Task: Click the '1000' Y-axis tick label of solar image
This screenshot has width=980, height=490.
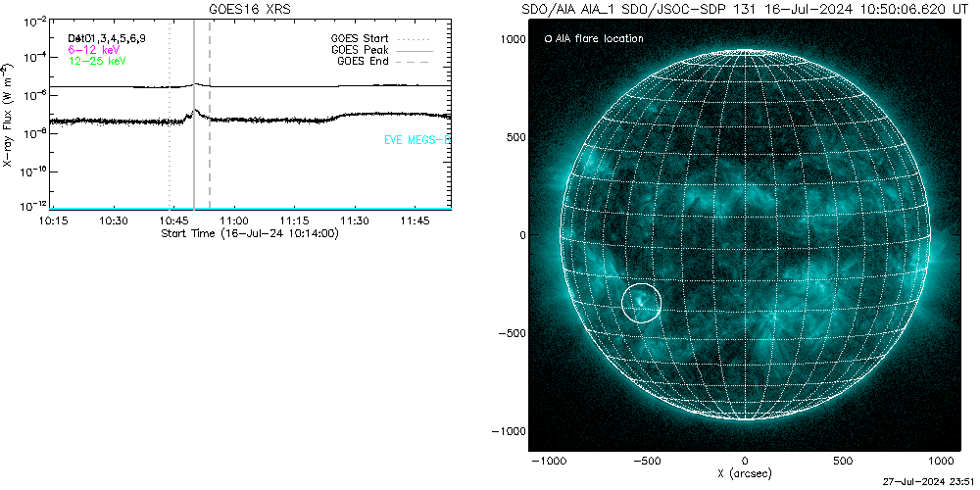Action: [x=514, y=39]
